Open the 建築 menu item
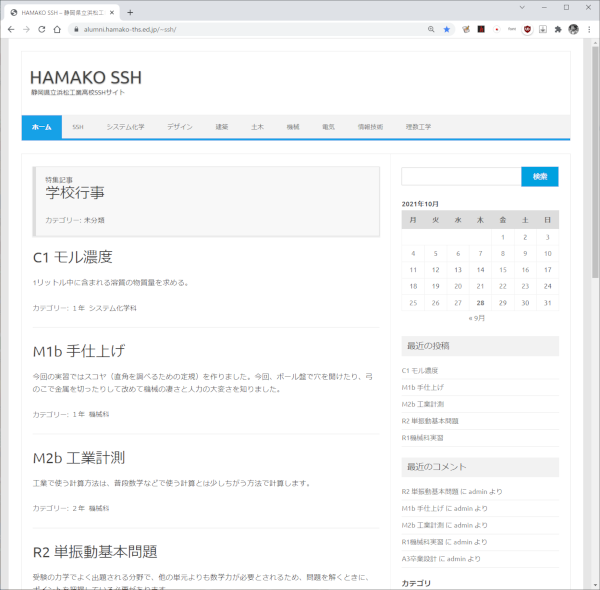Screen dimensions: 600x590 click(222, 127)
